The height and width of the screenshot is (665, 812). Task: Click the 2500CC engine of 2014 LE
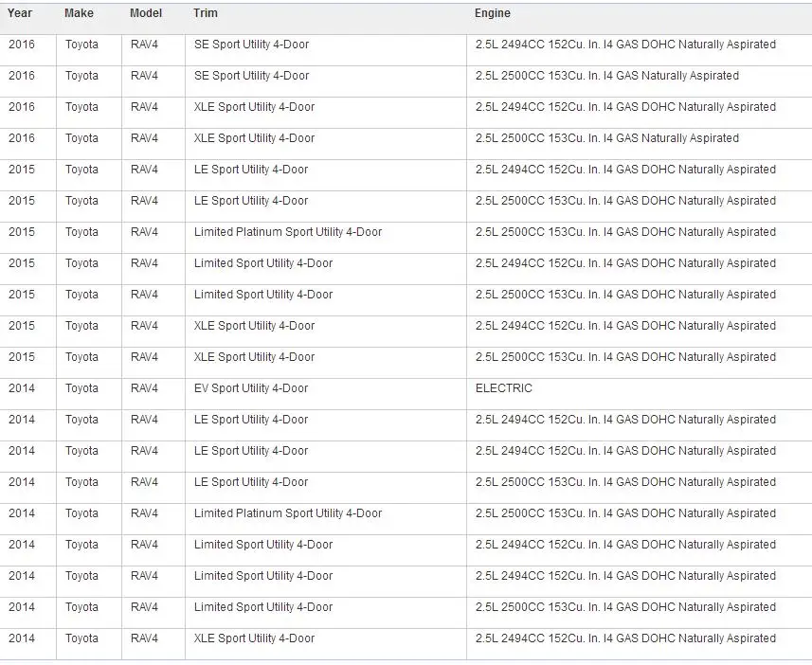(x=625, y=481)
